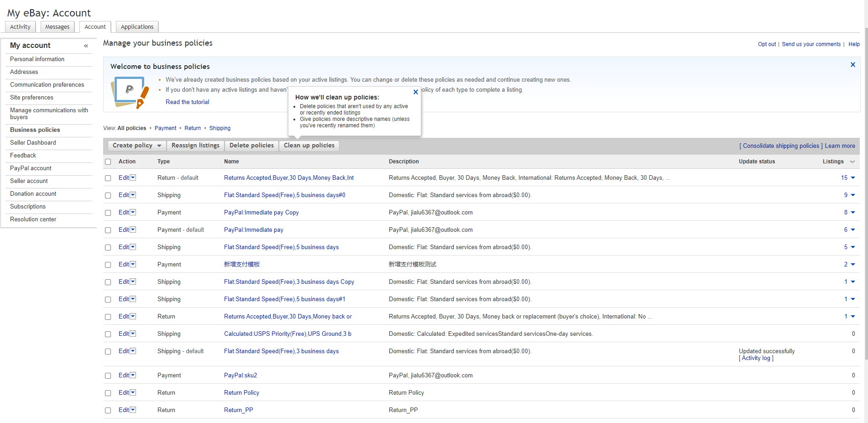The height and width of the screenshot is (423, 868).
Task: Open Edit menu for Return Policy row
Action: (x=133, y=392)
